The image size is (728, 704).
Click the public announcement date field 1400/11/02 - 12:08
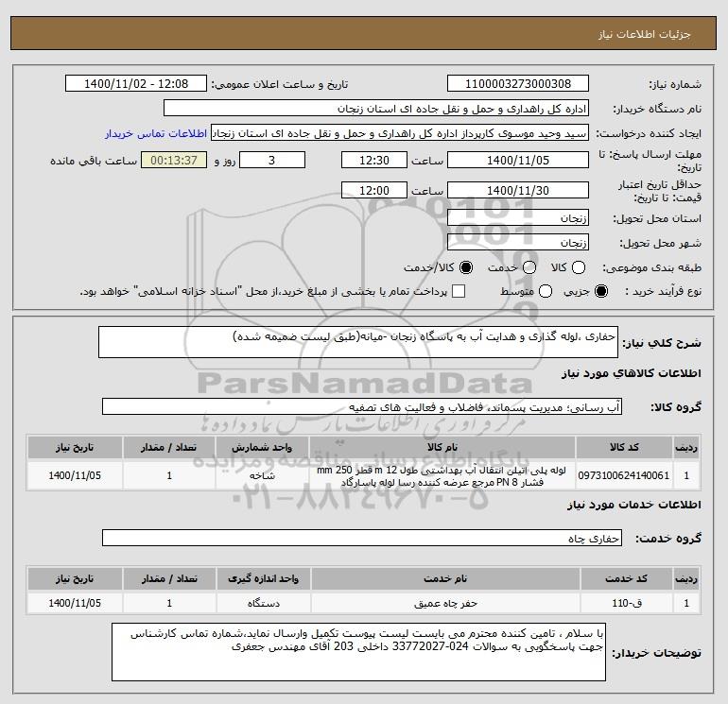136,83
